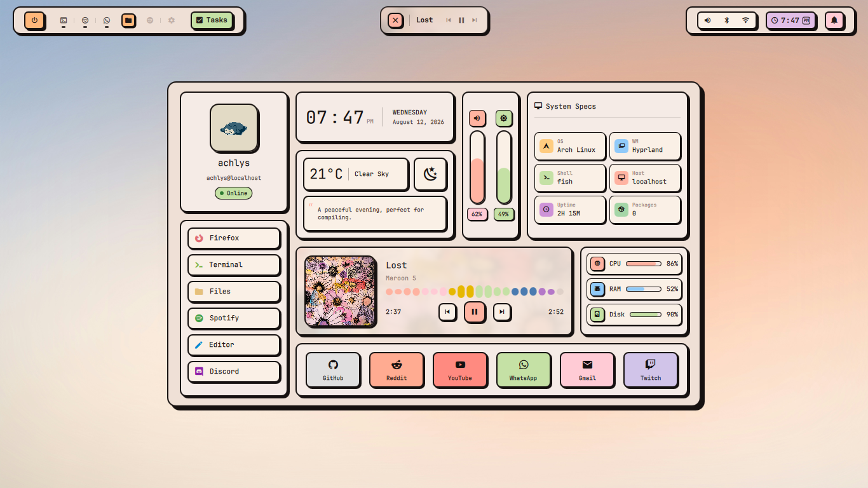This screenshot has height=488, width=868.
Task: Open Wi-Fi settings in the system tray
Action: [745, 20]
